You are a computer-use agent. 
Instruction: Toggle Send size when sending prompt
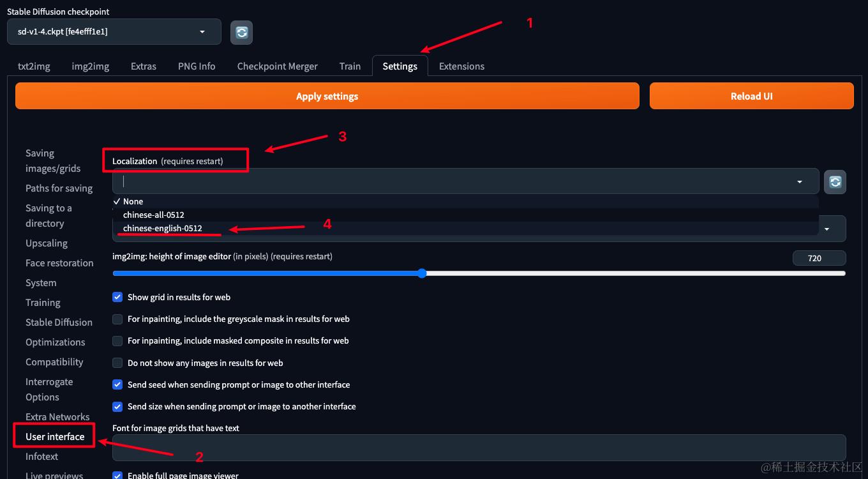coord(117,406)
